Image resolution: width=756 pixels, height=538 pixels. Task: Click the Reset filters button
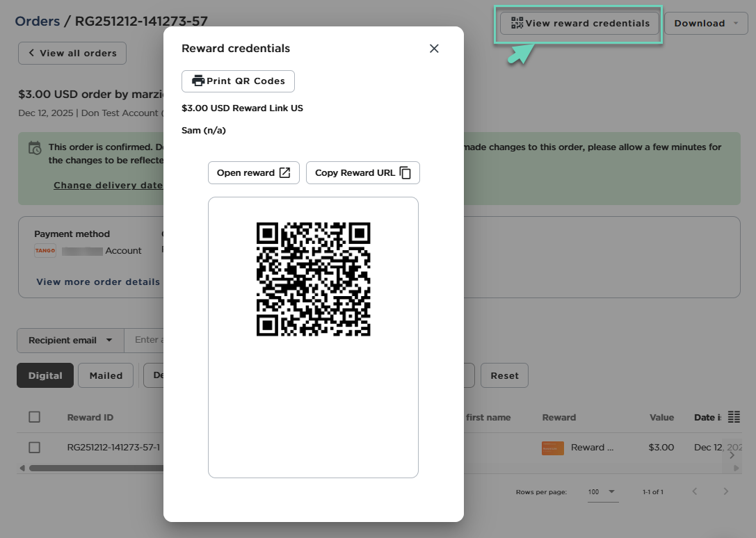pyautogui.click(x=504, y=375)
